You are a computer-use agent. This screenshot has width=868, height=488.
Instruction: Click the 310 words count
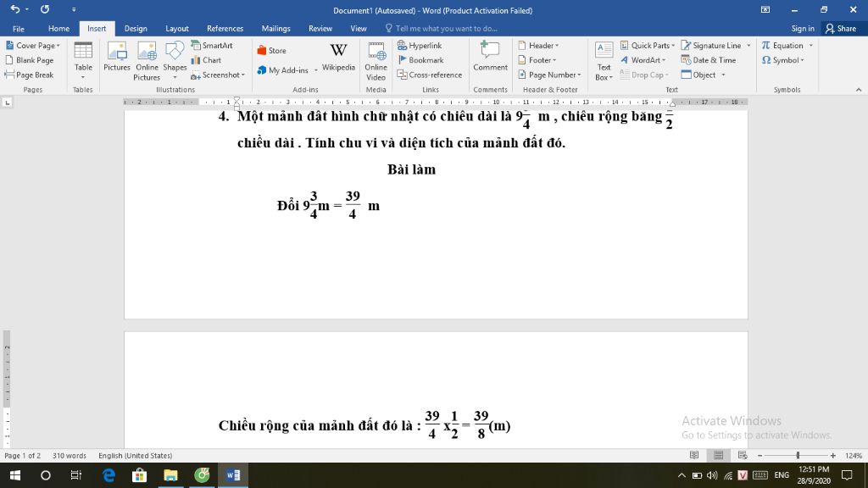coord(70,455)
